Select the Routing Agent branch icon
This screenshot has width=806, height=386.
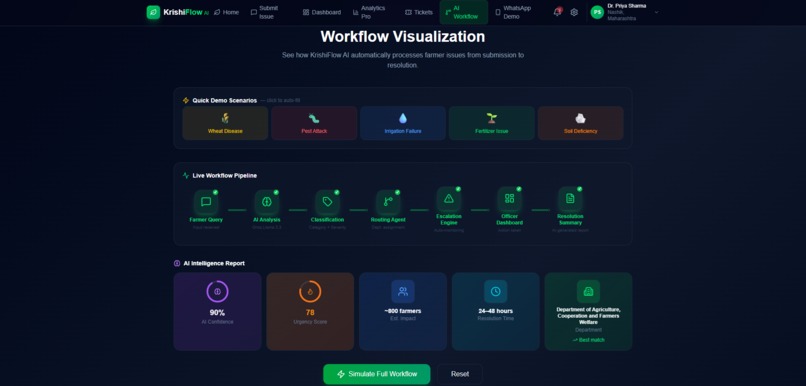coord(388,201)
